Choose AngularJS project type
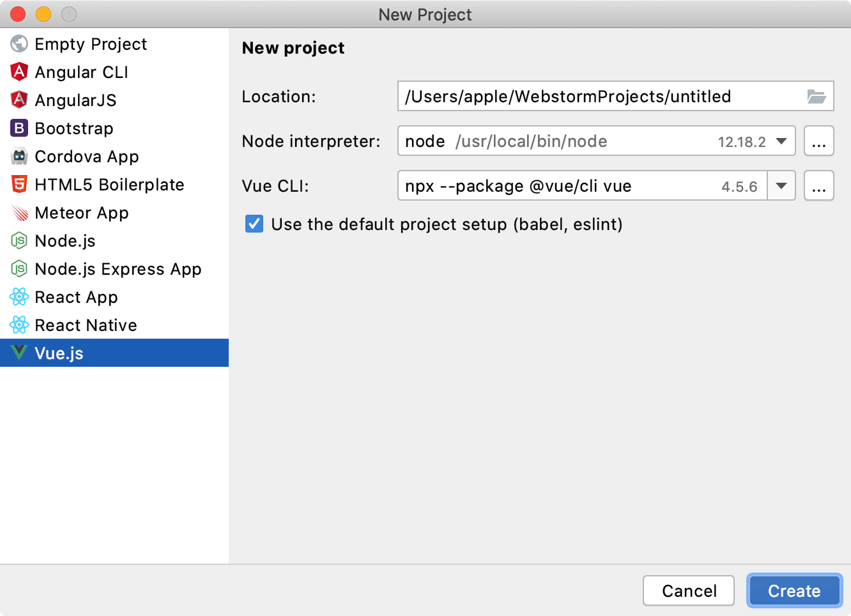Screen dimensions: 851x616 [114, 100]
